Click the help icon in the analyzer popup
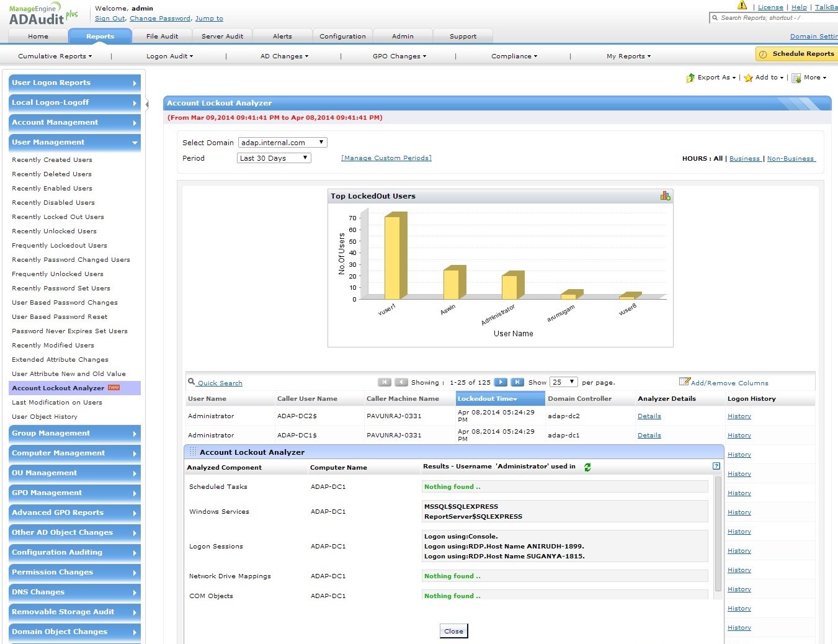838x644 pixels. (716, 466)
